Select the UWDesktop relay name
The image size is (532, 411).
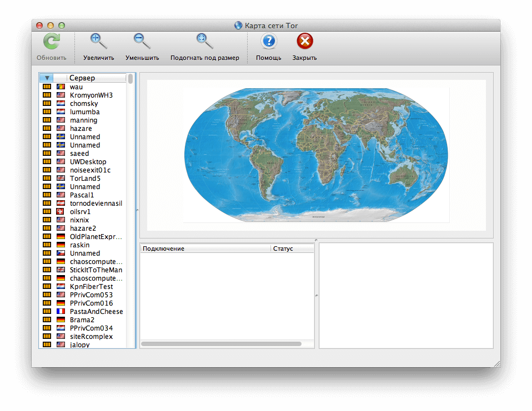point(88,162)
